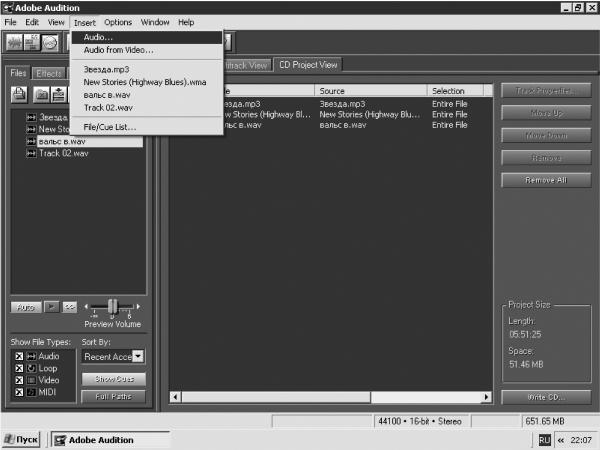
Task: Click the track list horizontal scrollbar thumb
Action: coord(276,397)
